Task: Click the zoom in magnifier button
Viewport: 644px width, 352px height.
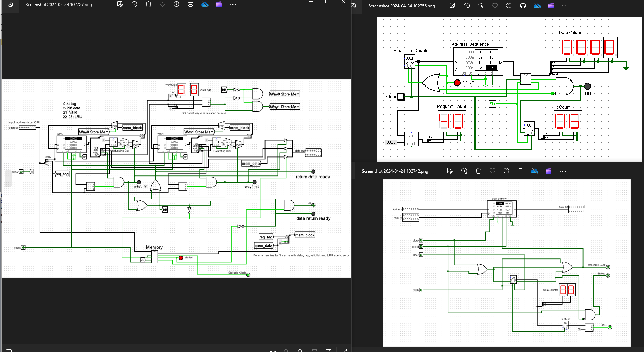Action: 300,350
